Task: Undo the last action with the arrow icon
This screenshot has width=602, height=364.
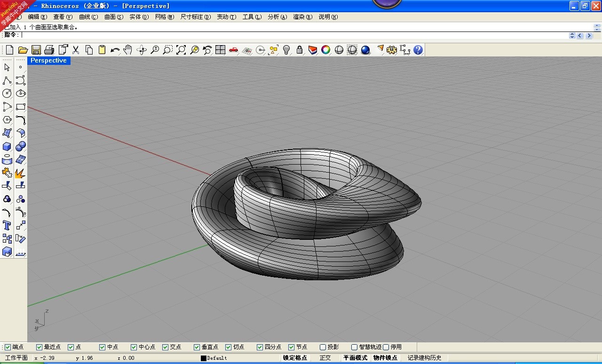Action: [x=115, y=50]
